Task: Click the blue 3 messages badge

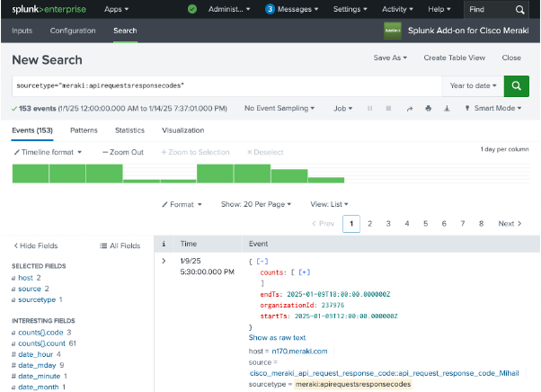Action: tap(270, 9)
